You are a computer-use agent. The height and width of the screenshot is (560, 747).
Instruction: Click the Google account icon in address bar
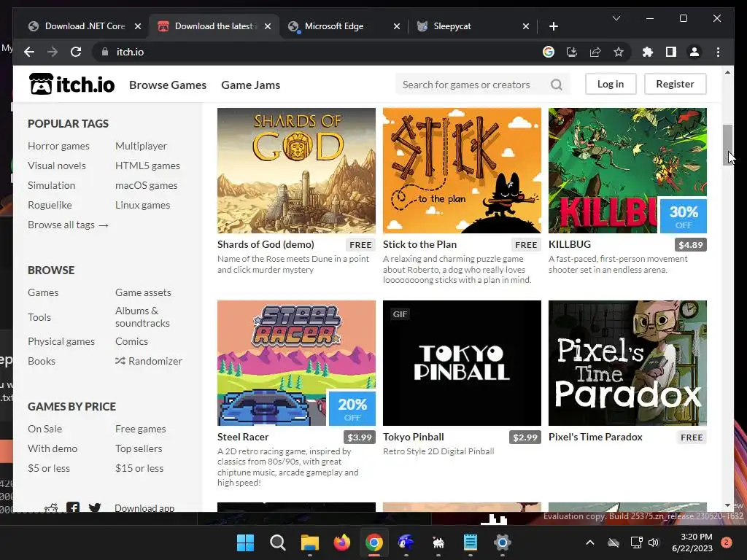[x=549, y=52]
